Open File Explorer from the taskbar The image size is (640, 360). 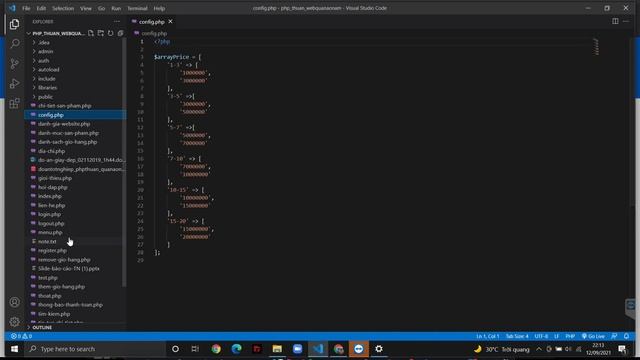277,349
